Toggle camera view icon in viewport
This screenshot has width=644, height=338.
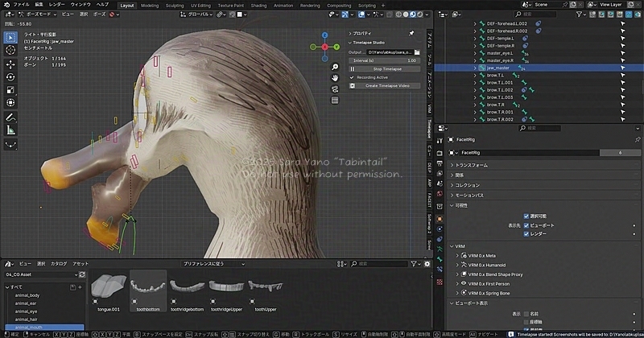coord(336,89)
